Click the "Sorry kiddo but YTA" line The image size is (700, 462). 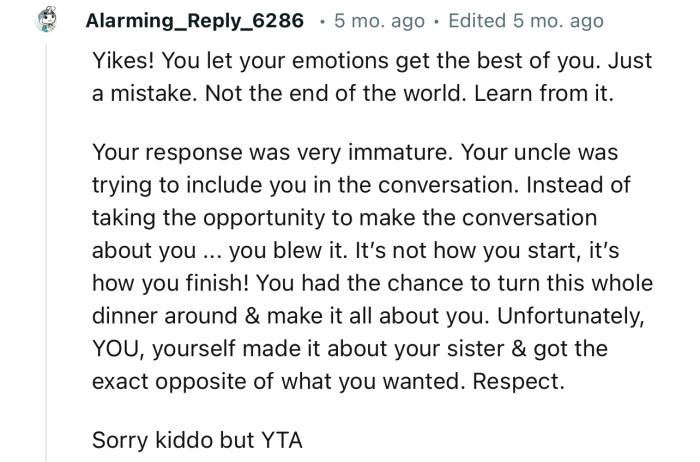point(197,440)
